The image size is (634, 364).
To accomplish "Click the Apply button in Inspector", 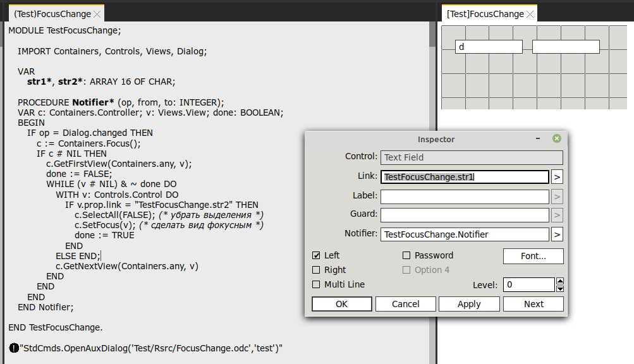I will [469, 304].
